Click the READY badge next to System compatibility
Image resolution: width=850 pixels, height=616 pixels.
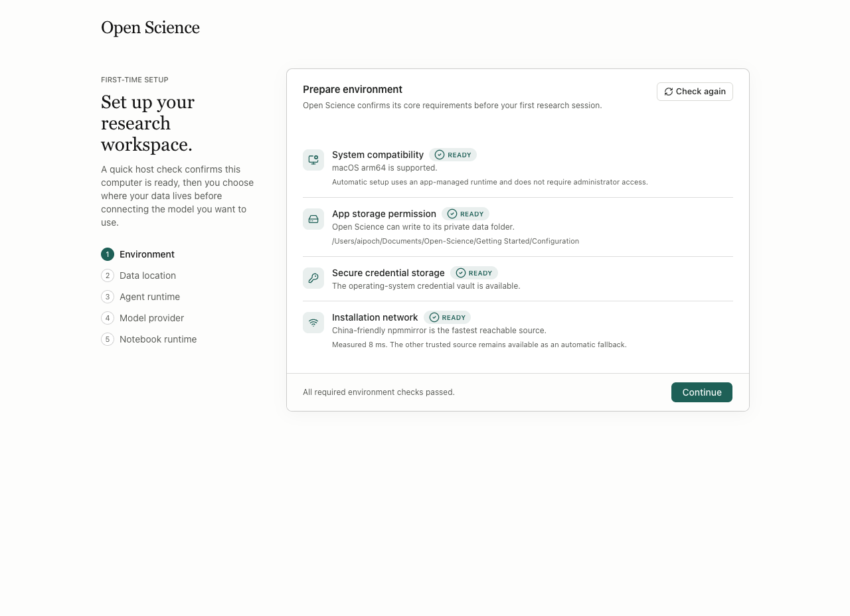tap(453, 155)
